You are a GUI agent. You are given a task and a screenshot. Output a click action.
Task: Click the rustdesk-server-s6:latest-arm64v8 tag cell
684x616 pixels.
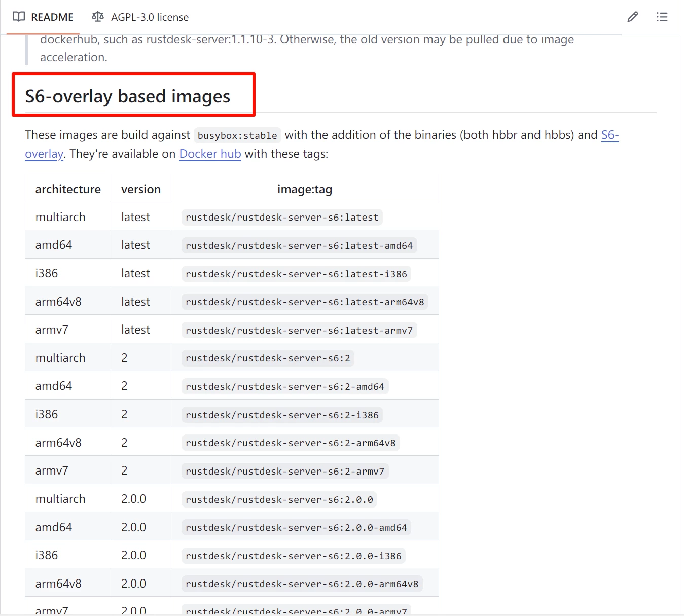point(305,302)
